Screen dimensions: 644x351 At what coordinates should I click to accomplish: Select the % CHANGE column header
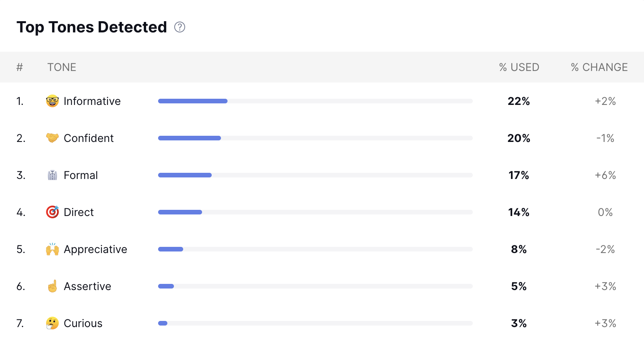click(x=599, y=67)
